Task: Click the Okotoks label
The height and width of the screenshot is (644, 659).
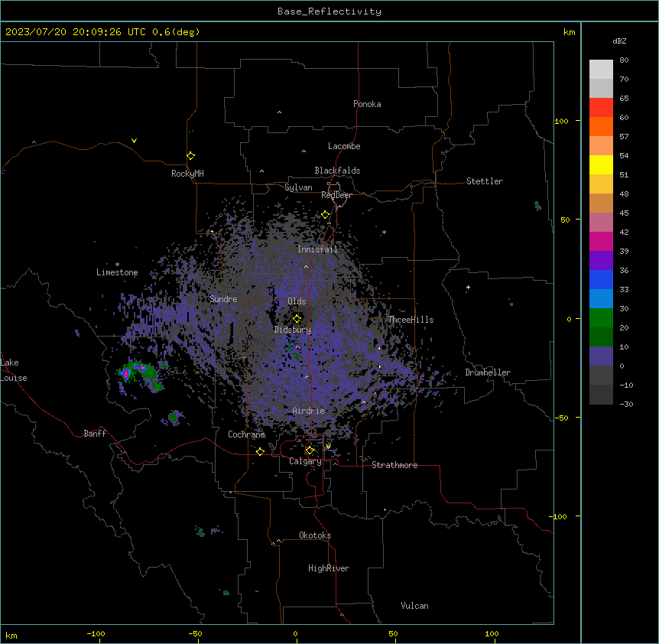Action: (x=315, y=535)
